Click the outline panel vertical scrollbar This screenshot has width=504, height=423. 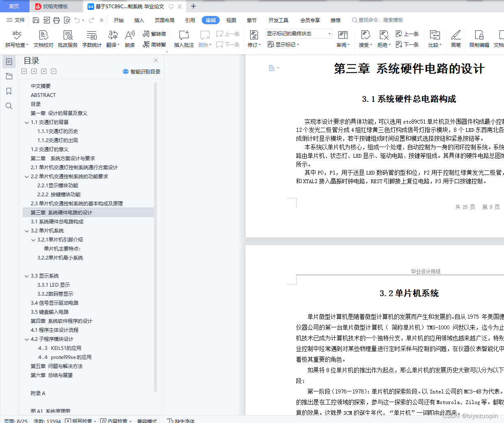[155, 237]
